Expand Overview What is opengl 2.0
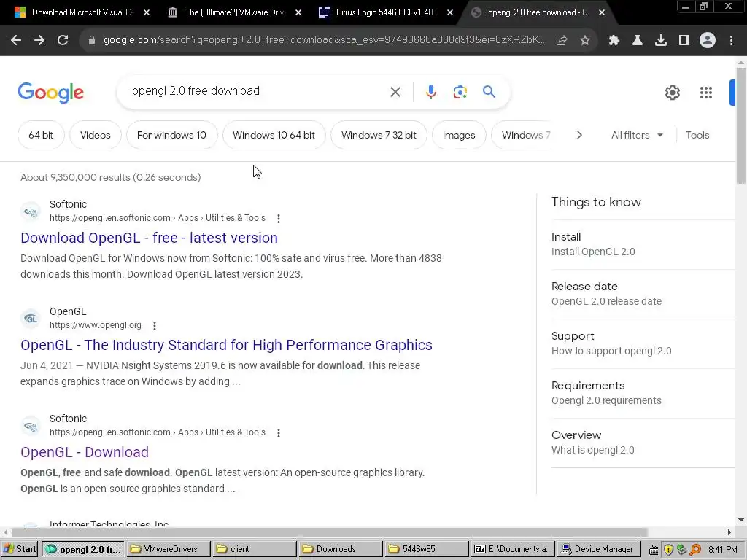This screenshot has height=560, width=747. (643, 443)
